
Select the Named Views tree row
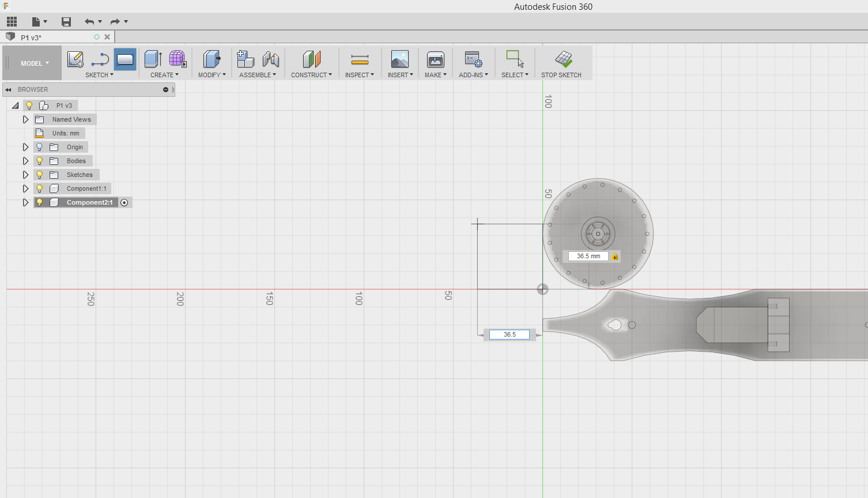(65, 119)
